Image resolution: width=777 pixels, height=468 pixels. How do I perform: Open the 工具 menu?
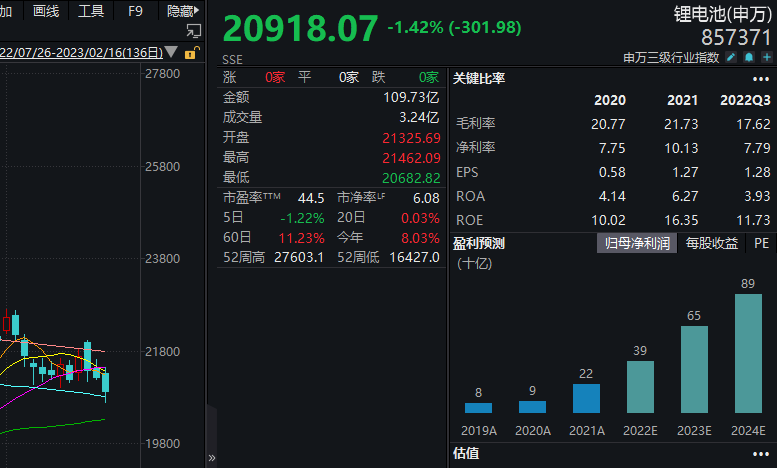coord(91,10)
